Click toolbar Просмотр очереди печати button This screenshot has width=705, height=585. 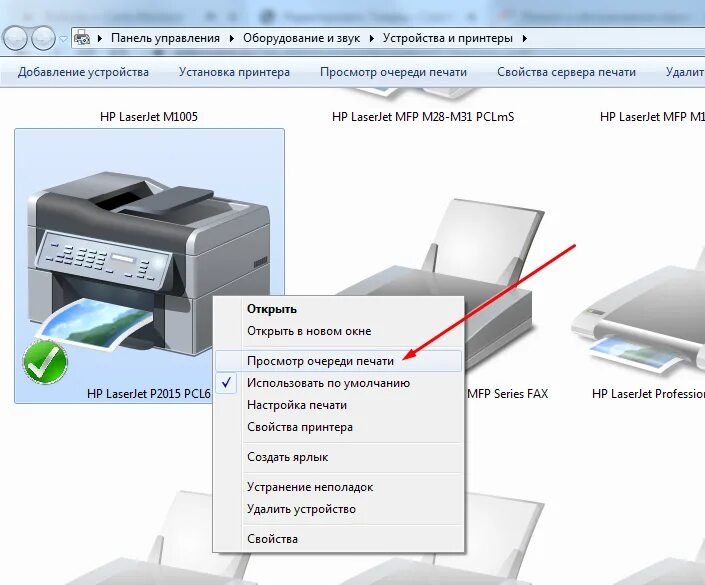[x=393, y=72]
